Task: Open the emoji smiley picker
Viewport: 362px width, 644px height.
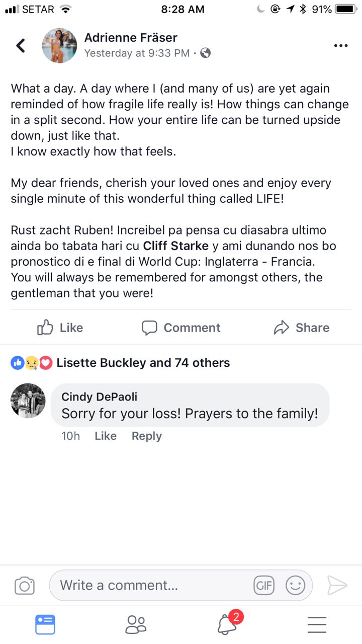Action: [x=295, y=585]
